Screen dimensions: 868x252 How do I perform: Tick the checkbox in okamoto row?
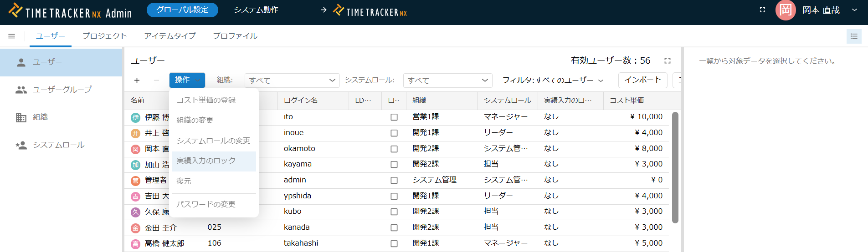pyautogui.click(x=394, y=149)
